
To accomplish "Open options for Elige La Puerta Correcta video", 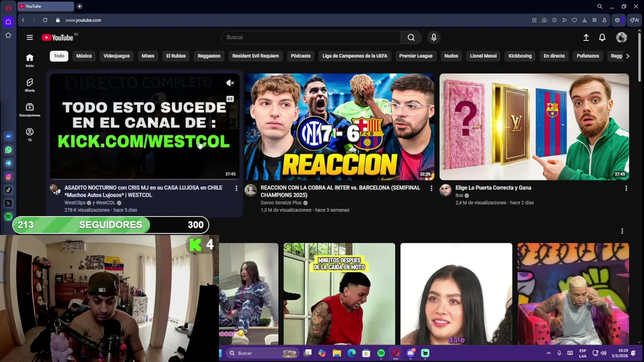I will click(x=626, y=188).
